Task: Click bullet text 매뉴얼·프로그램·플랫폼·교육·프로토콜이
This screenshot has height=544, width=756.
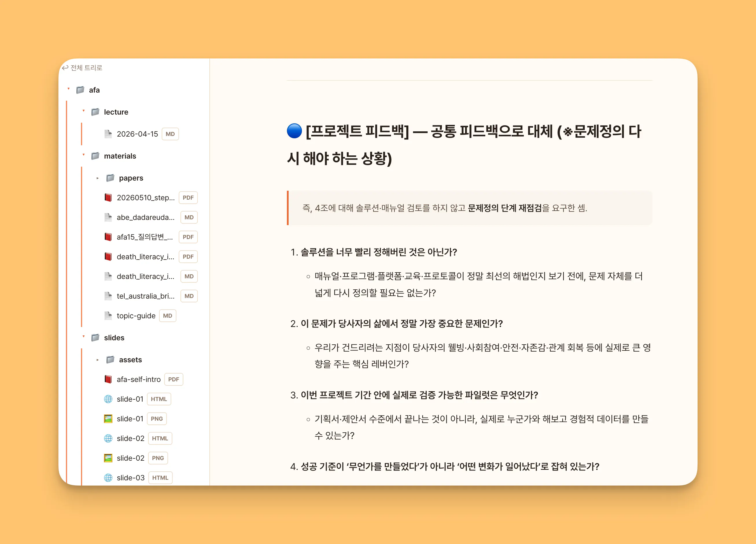Action: point(479,284)
